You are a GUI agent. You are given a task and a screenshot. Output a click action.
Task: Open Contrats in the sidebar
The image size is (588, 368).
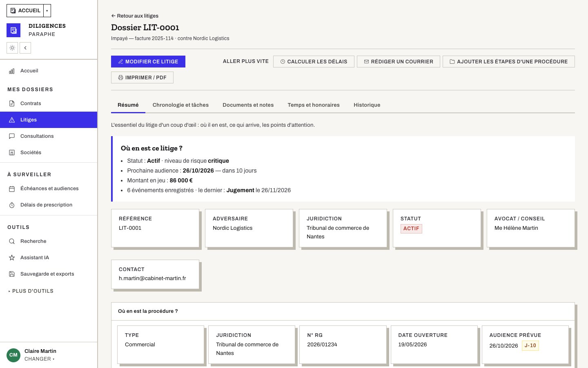pyautogui.click(x=49, y=103)
